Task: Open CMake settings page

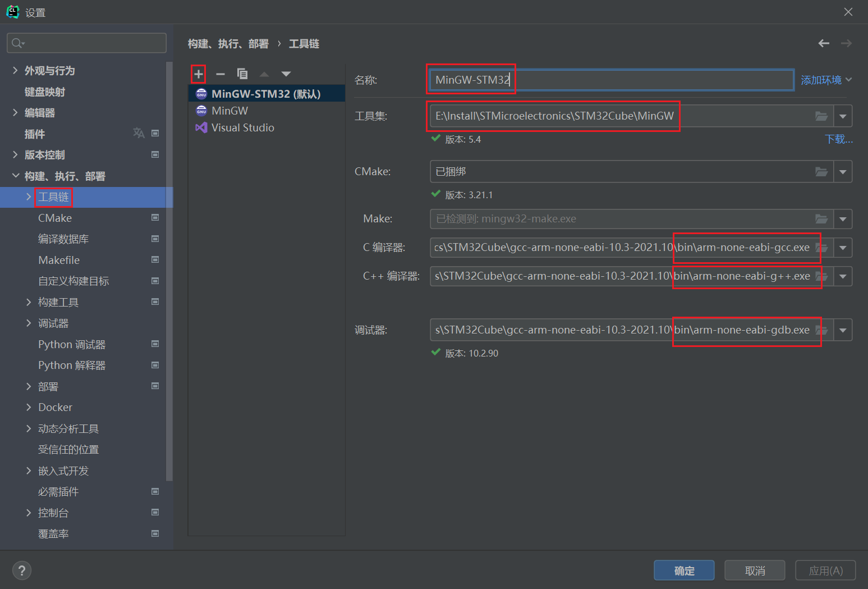Action: [x=55, y=218]
